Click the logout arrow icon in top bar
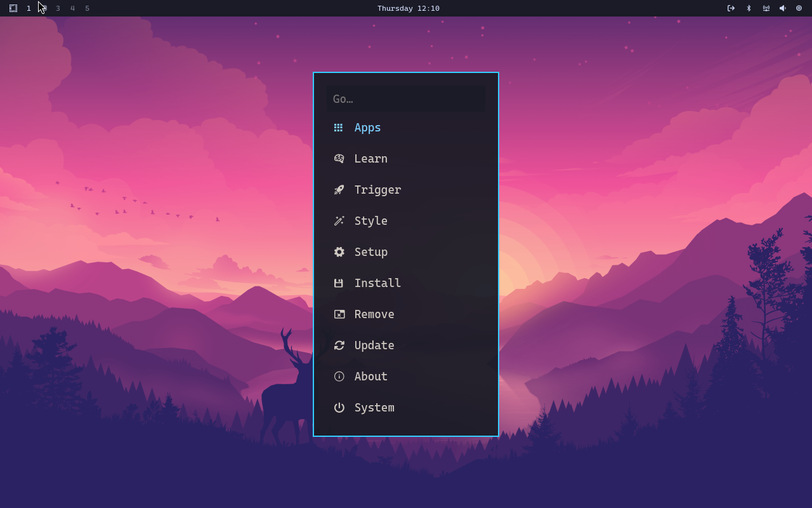This screenshot has height=508, width=812. (731, 8)
